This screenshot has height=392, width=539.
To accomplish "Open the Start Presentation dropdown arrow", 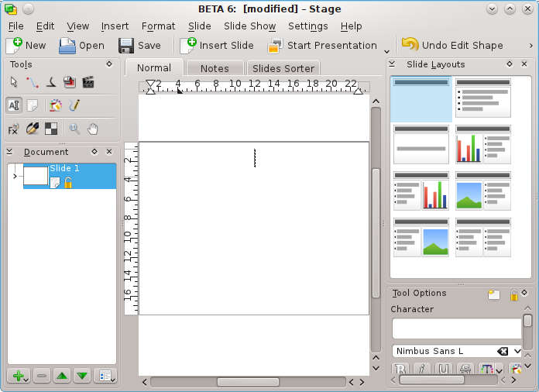I will [x=385, y=46].
